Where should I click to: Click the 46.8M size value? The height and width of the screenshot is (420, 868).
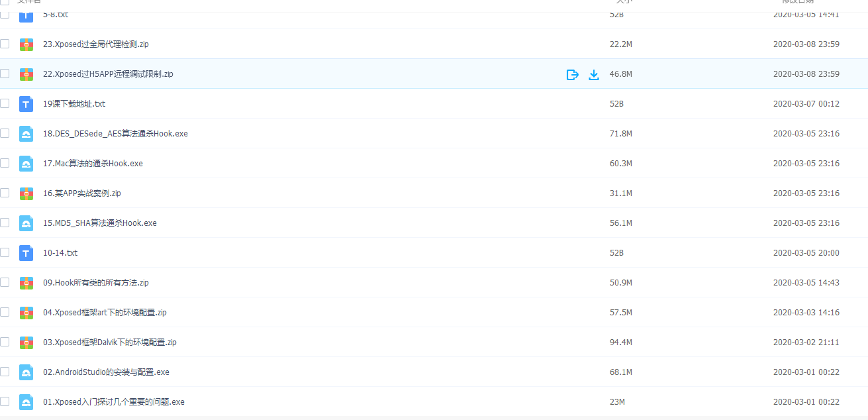point(621,74)
